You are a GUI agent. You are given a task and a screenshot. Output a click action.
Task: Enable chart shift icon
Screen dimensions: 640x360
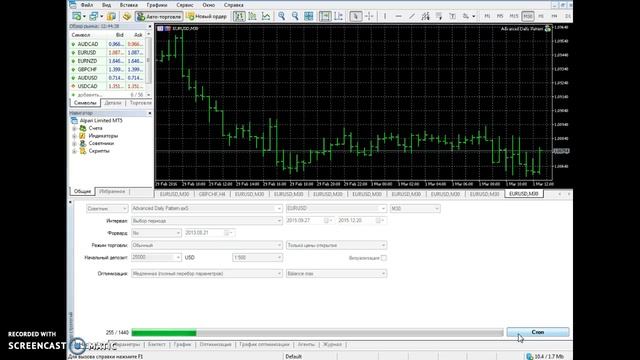[x=338, y=16]
